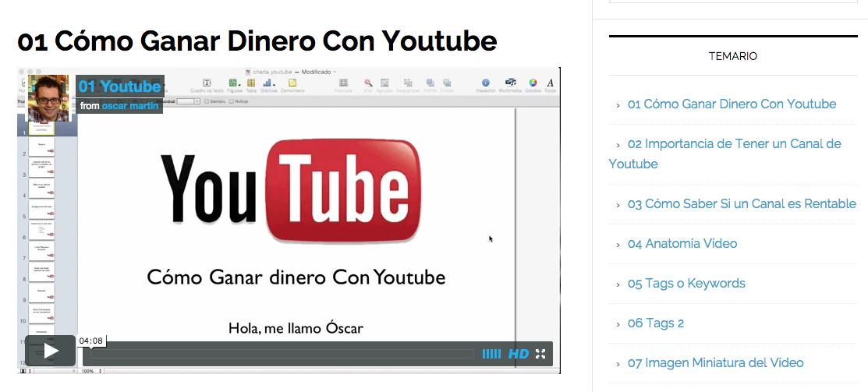This screenshot has height=392, width=868.
Task: Click the Desagrupar toolbar icon
Action: click(408, 83)
